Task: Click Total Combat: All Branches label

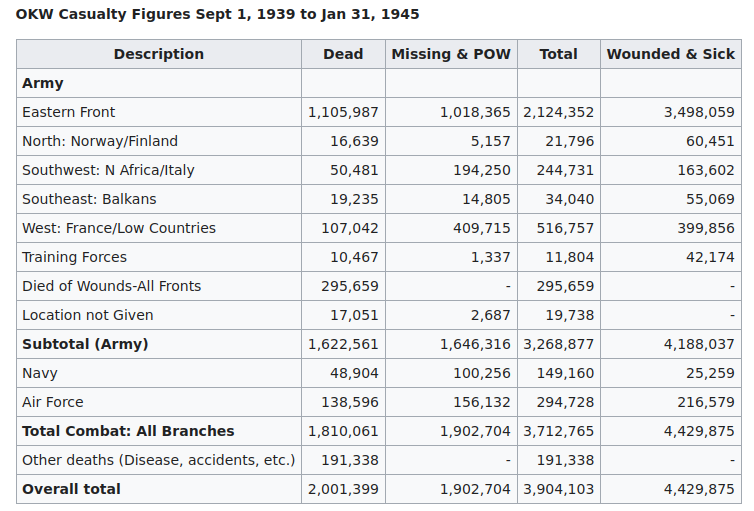Action: (128, 431)
